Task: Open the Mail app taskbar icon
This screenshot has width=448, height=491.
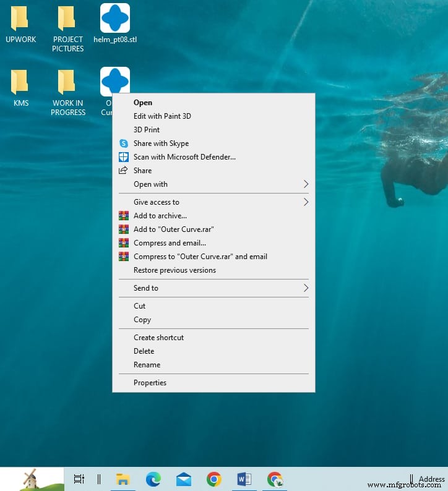Action: click(184, 479)
